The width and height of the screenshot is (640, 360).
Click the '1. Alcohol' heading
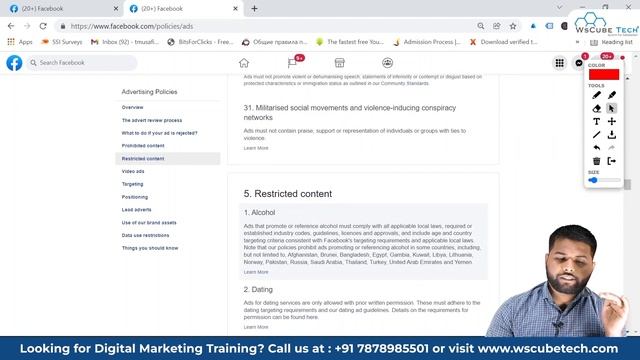tap(259, 213)
